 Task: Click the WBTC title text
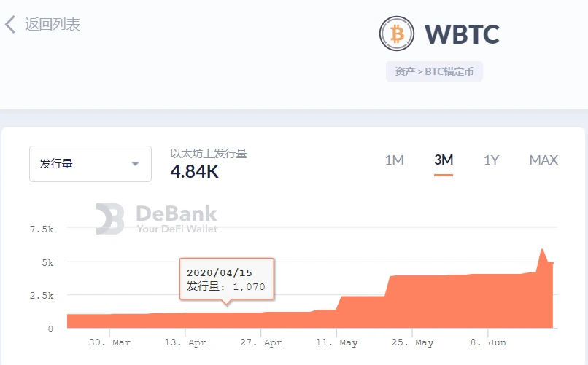click(x=462, y=34)
